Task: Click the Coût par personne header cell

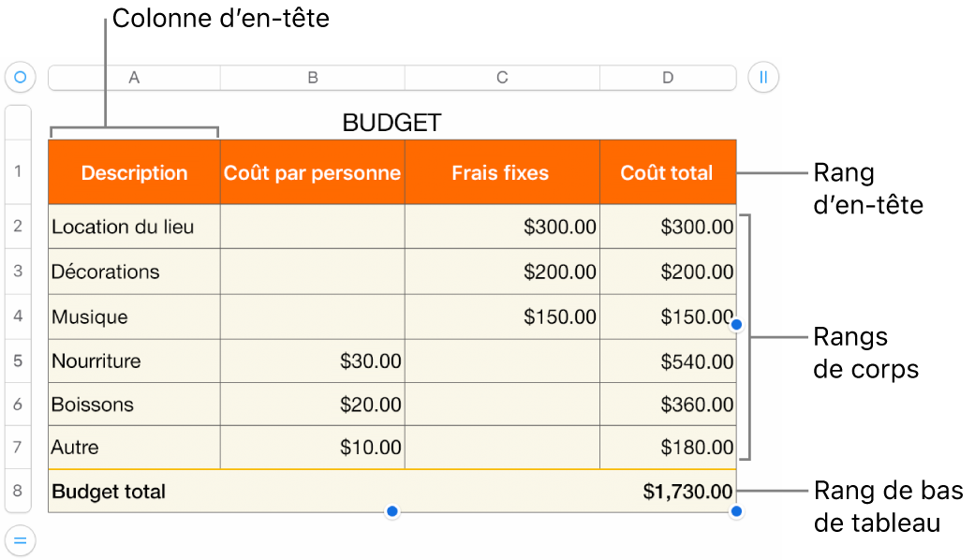Action: [312, 172]
